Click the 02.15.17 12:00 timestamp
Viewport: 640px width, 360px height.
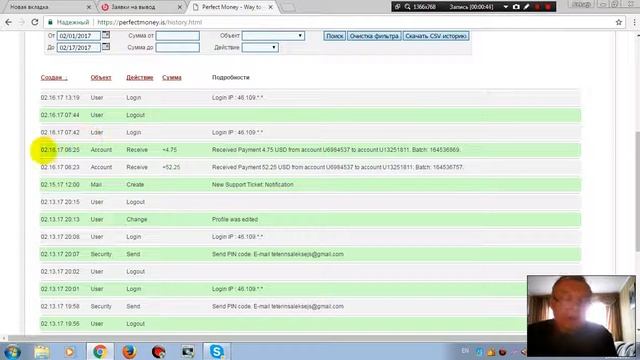click(60, 184)
